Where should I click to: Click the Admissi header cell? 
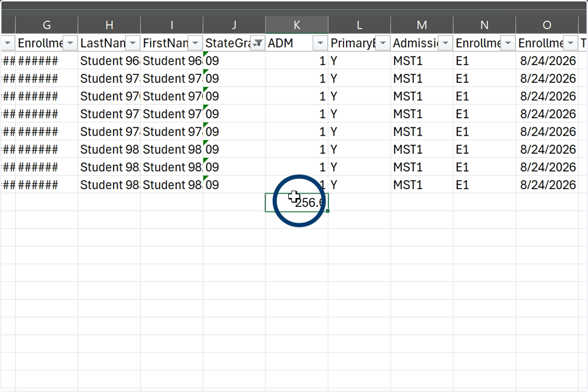pos(422,43)
